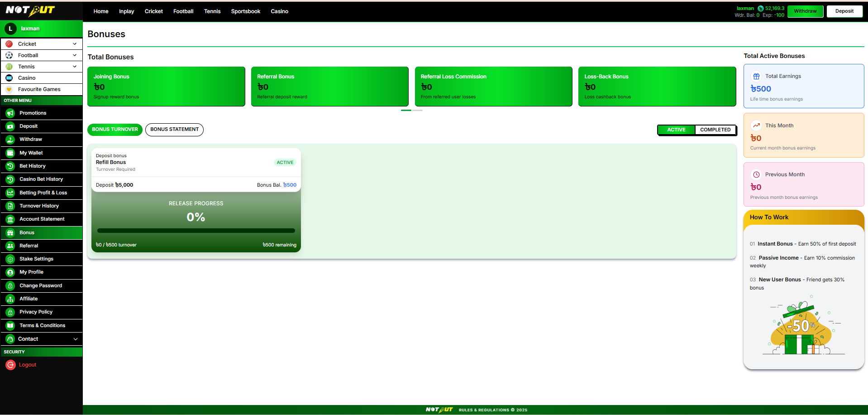Click the green Withdraw button
The image size is (868, 415).
pyautogui.click(x=806, y=11)
